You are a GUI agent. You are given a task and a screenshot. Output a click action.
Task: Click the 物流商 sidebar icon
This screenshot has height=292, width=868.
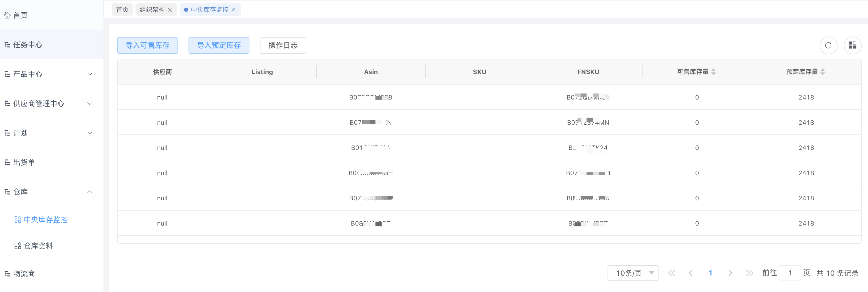(x=7, y=273)
